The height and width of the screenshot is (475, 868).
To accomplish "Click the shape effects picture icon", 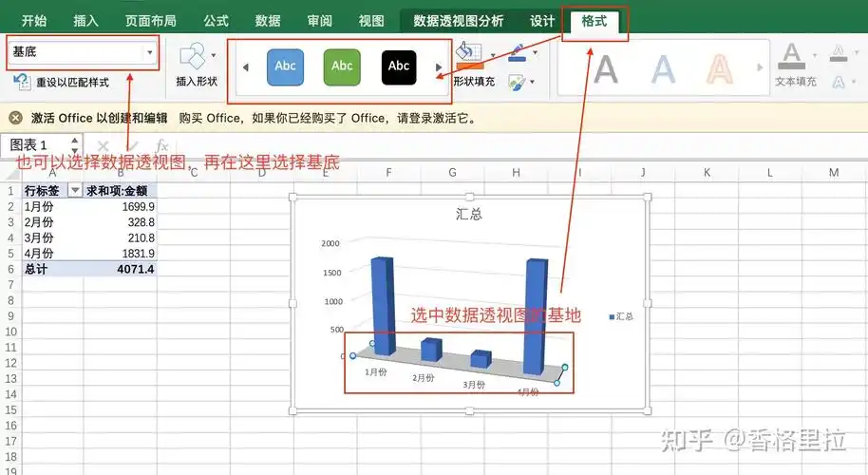I will pyautogui.click(x=517, y=83).
